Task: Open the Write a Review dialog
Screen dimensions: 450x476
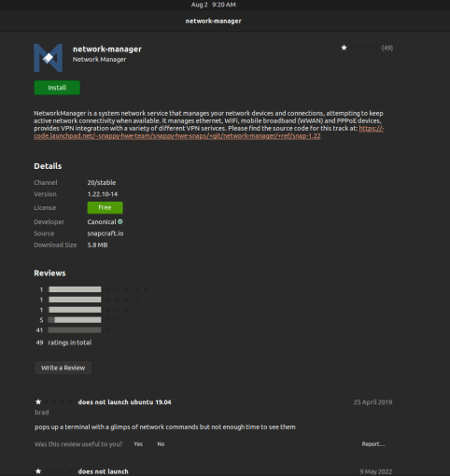Action: (63, 368)
